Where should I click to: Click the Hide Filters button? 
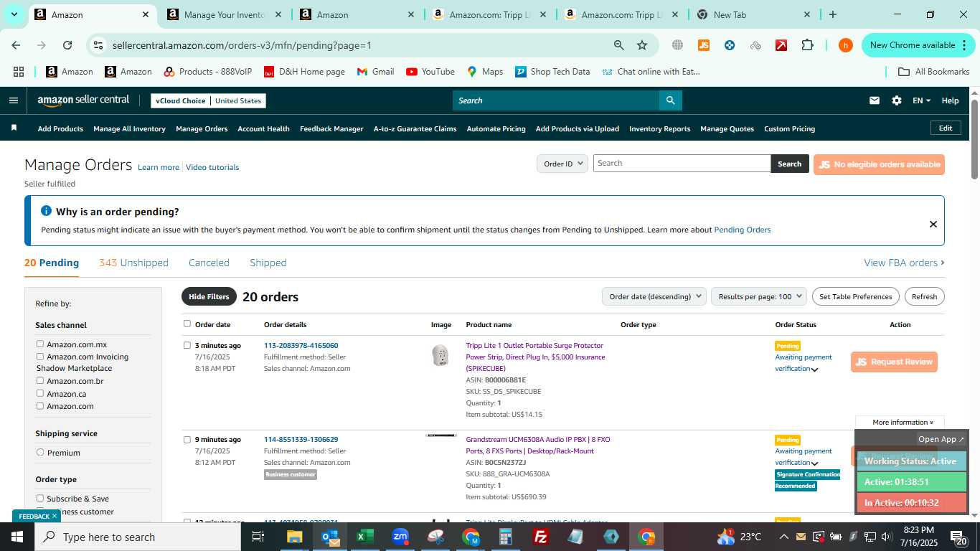tap(209, 296)
